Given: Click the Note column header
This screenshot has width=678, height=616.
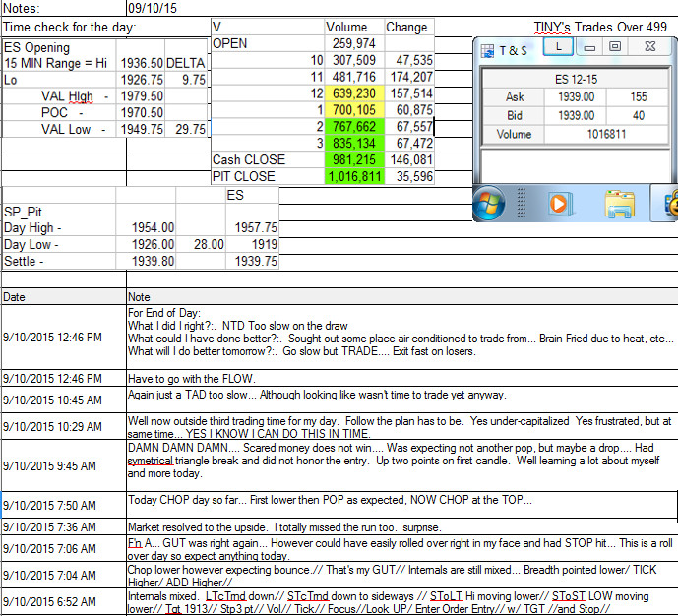Looking at the screenshot, I should tap(402, 297).
